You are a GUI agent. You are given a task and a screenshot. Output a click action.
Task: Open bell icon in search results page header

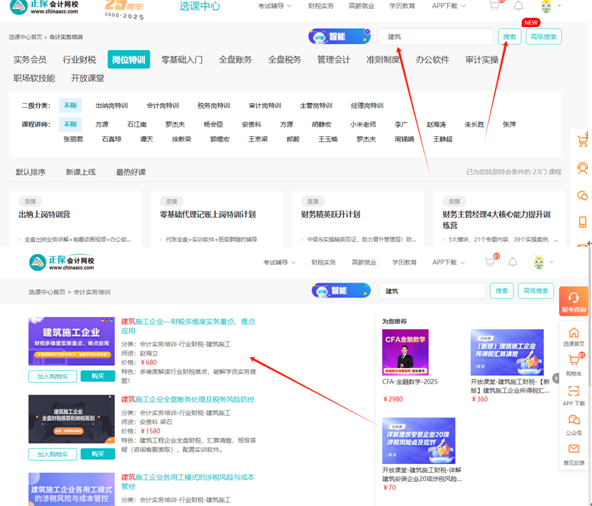tap(512, 262)
